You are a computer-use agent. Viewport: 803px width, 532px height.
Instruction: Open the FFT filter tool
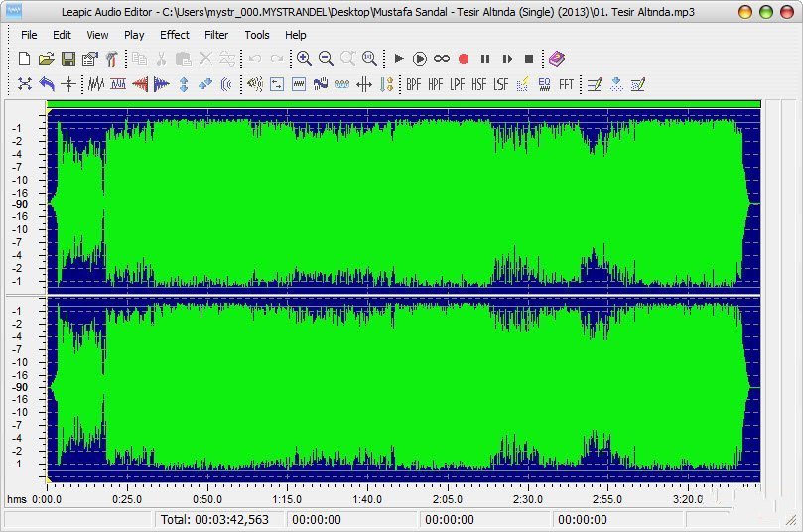click(x=566, y=84)
